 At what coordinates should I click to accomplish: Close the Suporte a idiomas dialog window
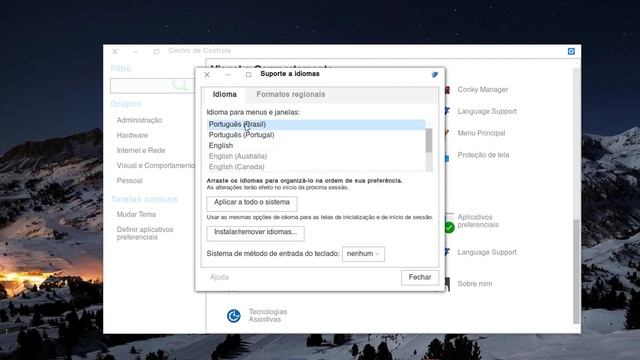tap(207, 75)
